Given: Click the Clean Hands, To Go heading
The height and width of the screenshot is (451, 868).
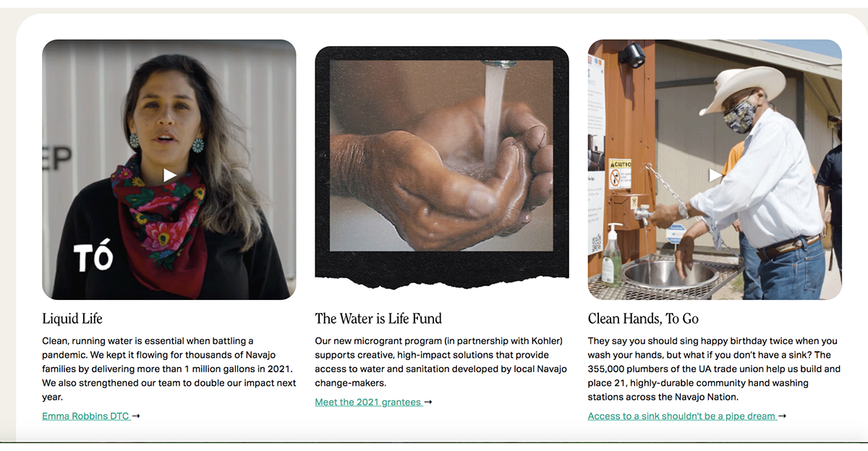Looking at the screenshot, I should tap(643, 319).
